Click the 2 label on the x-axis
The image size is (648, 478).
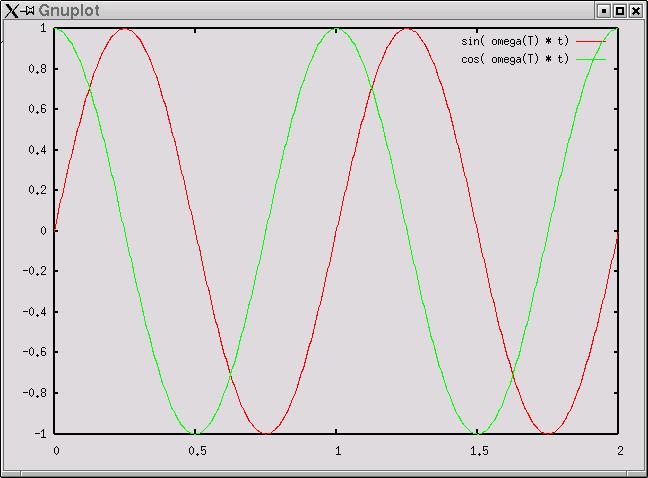(620, 453)
